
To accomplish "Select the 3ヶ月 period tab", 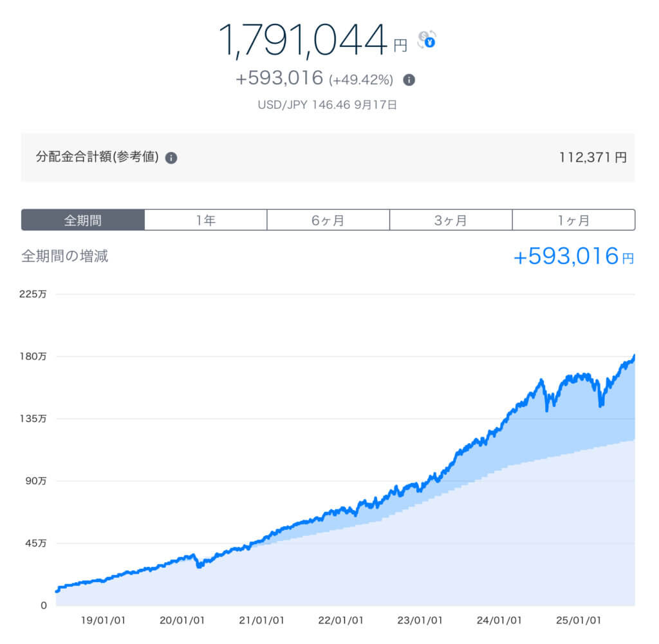I will coord(450,220).
